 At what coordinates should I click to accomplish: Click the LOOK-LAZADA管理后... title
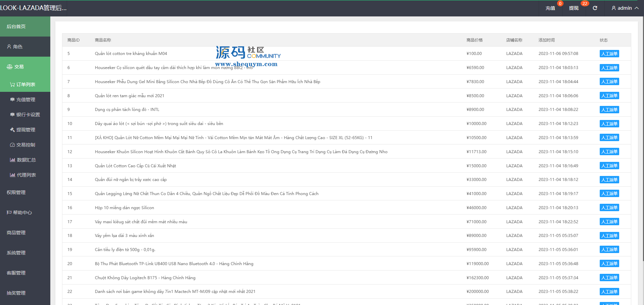[x=33, y=8]
